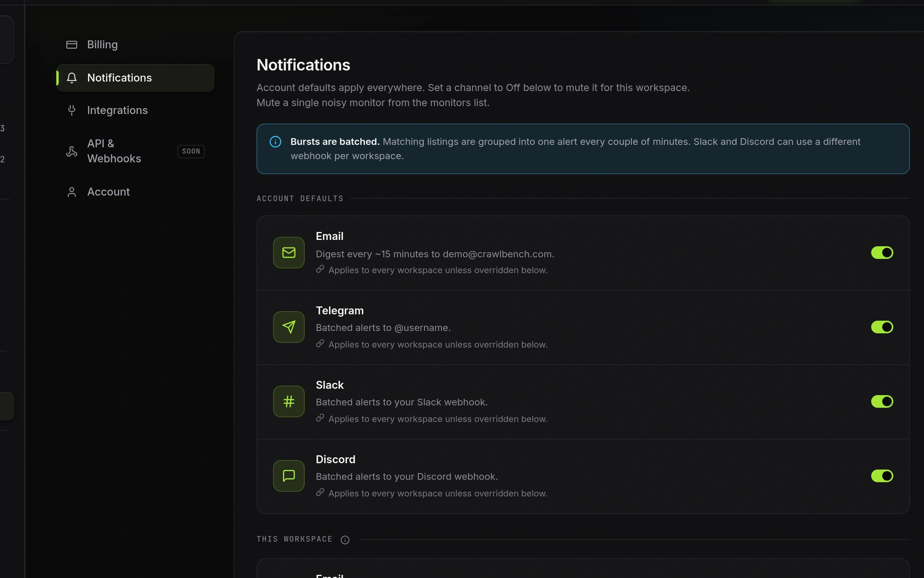This screenshot has height=578, width=924.
Task: Click the Discord chat bubble icon tile
Action: click(289, 476)
